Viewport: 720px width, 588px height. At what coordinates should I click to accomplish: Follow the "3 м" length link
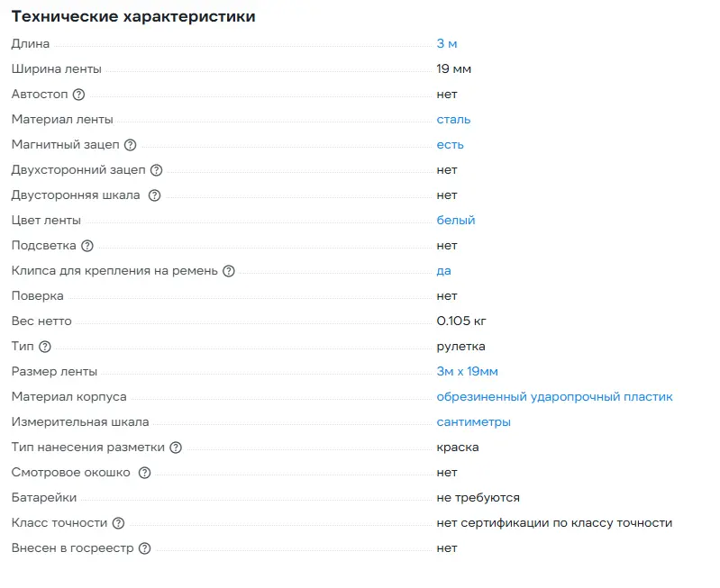coord(447,43)
